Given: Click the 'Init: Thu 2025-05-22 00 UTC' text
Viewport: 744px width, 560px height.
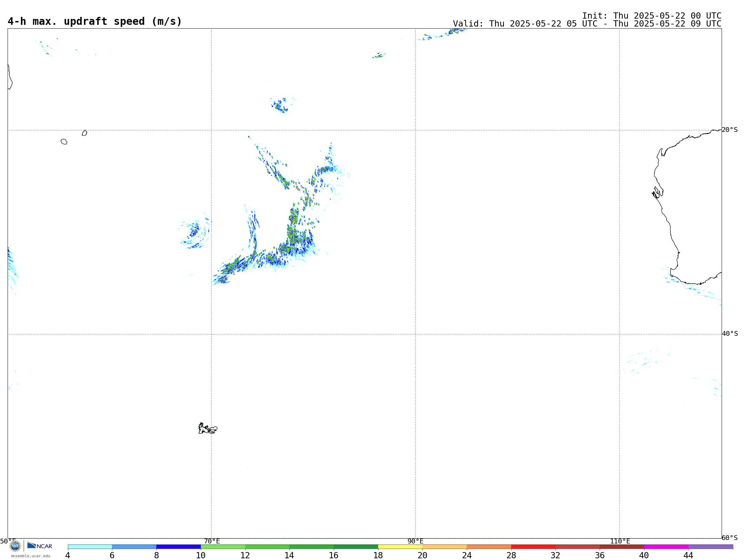Looking at the screenshot, I should tap(652, 16).
